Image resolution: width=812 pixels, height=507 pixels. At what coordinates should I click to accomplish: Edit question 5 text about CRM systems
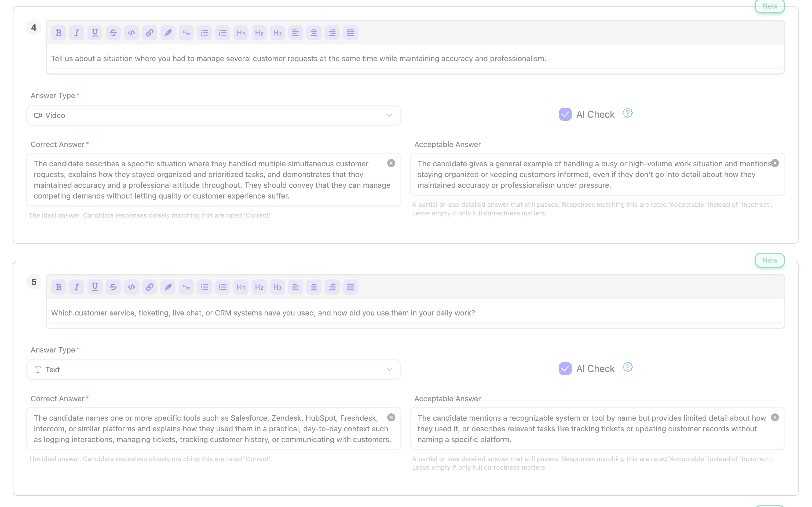(415, 313)
